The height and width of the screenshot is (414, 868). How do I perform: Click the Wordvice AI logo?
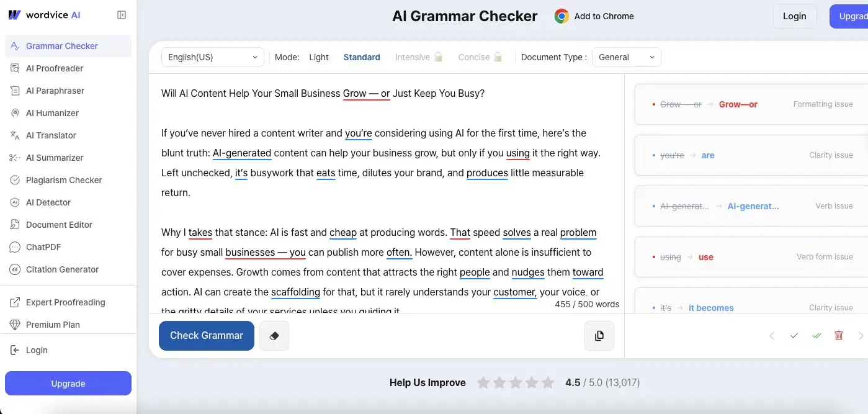click(44, 15)
